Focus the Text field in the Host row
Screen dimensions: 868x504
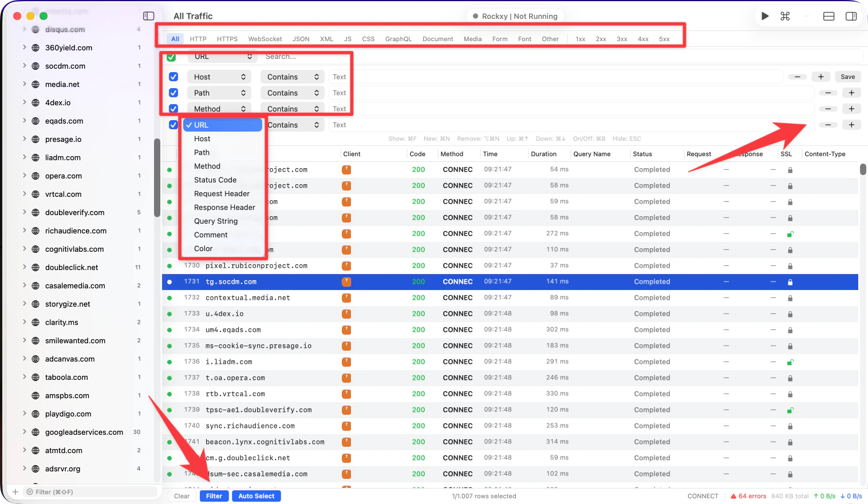(x=556, y=77)
